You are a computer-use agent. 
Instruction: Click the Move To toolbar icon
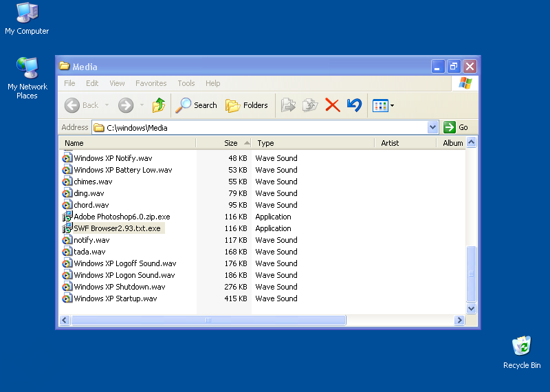[288, 105]
